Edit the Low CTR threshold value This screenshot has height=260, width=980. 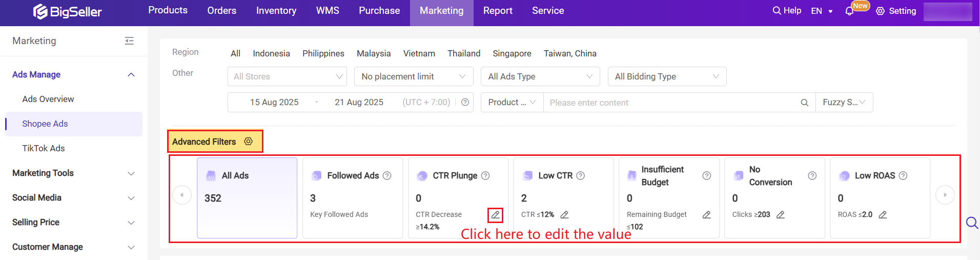(x=564, y=214)
